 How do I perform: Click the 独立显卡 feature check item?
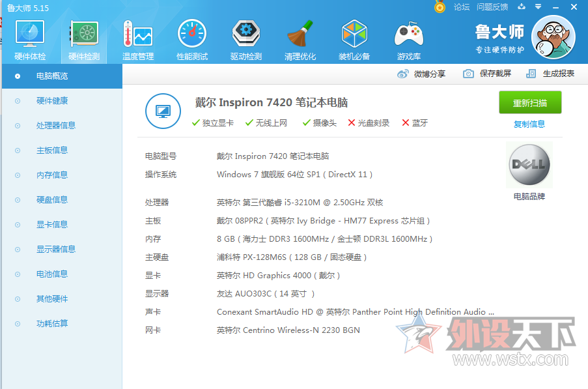click(213, 123)
